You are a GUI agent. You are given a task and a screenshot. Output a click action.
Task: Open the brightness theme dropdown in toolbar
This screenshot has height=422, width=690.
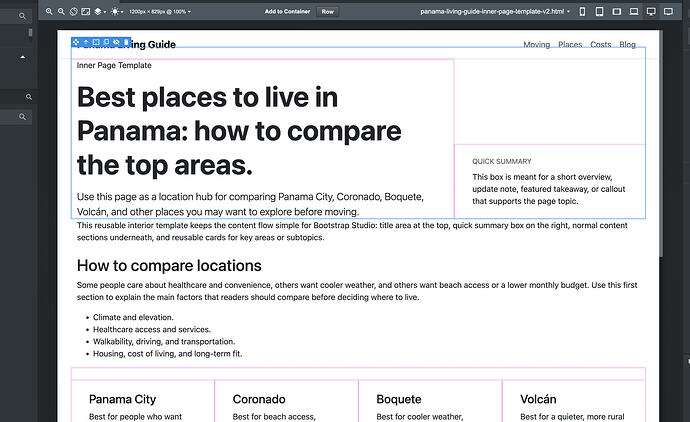coord(117,11)
